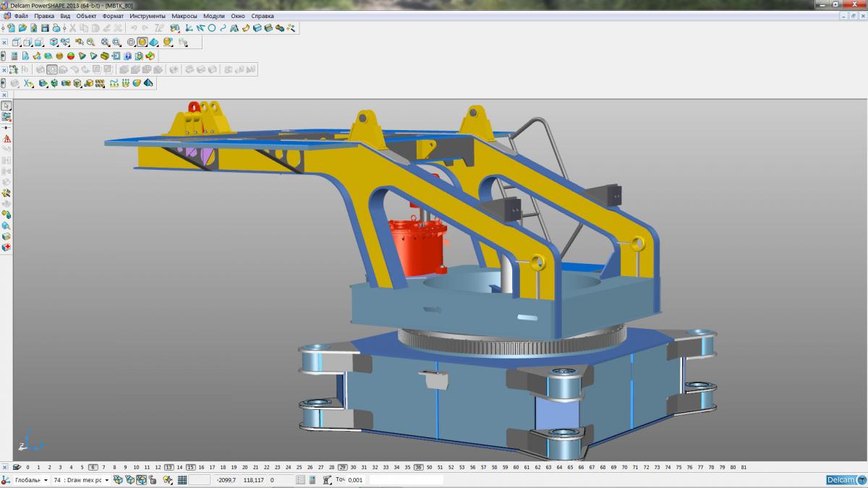Open the Инструменты menu
This screenshot has width=868, height=488.
pos(148,16)
